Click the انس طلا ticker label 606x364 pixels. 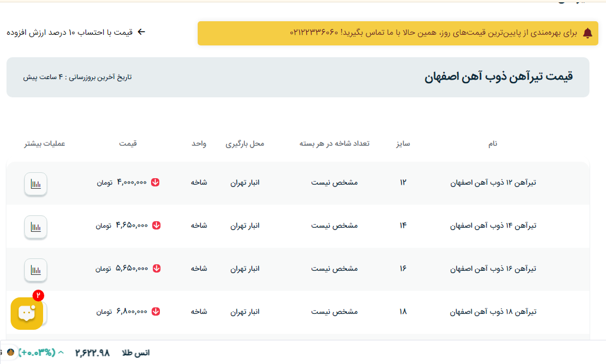(x=136, y=353)
